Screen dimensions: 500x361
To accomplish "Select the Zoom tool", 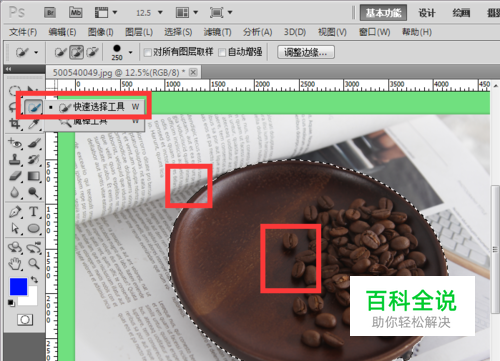I will tap(34, 264).
